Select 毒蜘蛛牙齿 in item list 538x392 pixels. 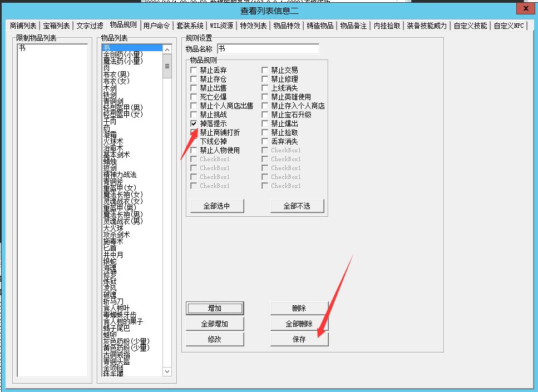pos(132,315)
